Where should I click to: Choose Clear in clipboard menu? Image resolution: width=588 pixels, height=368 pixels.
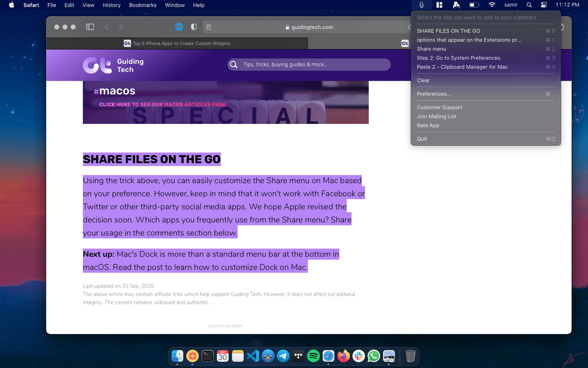coord(486,80)
